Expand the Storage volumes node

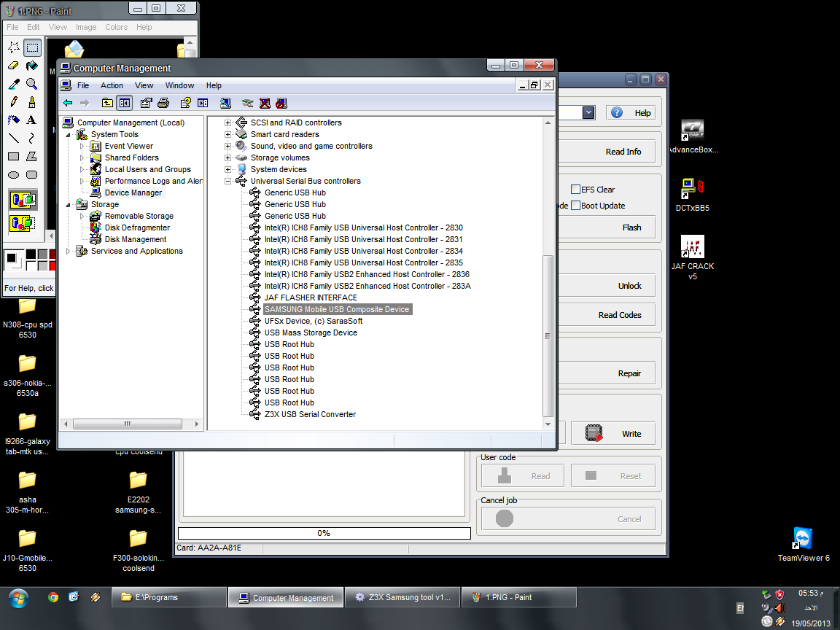click(x=227, y=157)
